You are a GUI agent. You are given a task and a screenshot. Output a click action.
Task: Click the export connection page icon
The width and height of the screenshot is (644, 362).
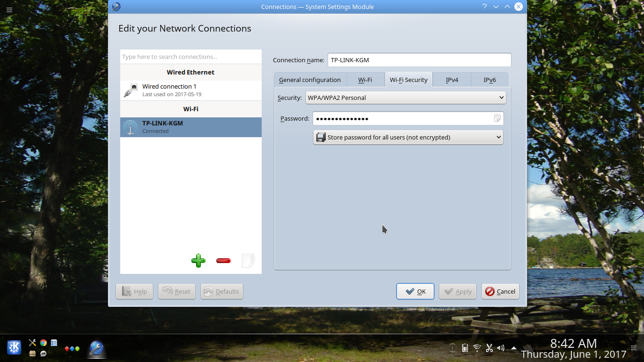pos(248,260)
